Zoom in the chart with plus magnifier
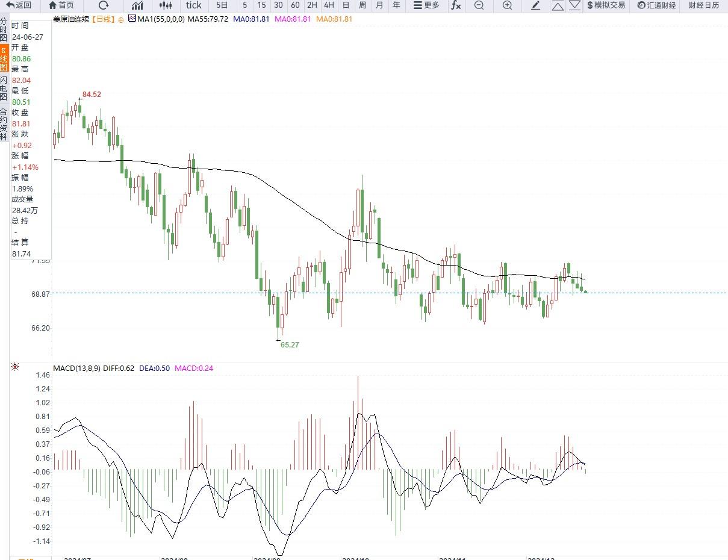This screenshot has width=728, height=560. click(x=507, y=5)
